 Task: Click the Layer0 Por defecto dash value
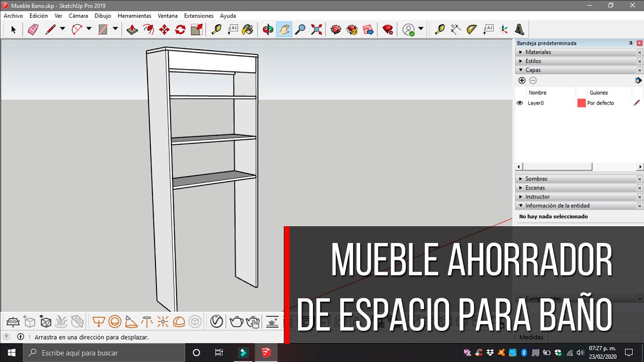coord(601,103)
